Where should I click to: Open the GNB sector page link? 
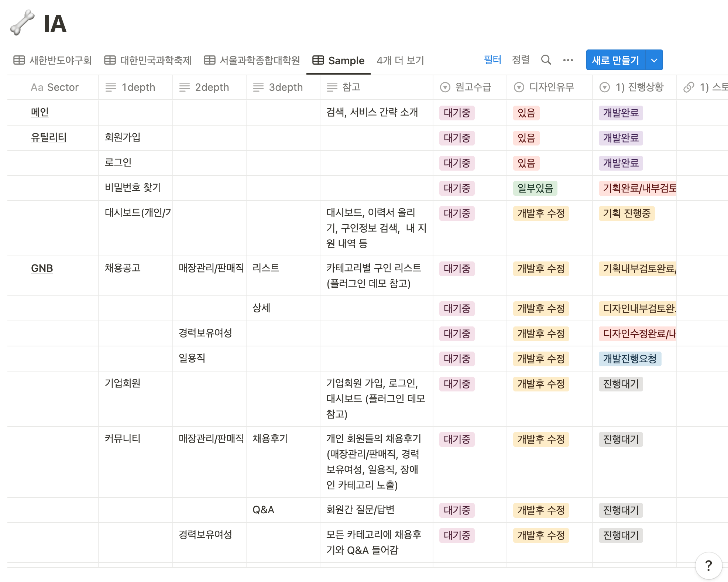coord(42,268)
